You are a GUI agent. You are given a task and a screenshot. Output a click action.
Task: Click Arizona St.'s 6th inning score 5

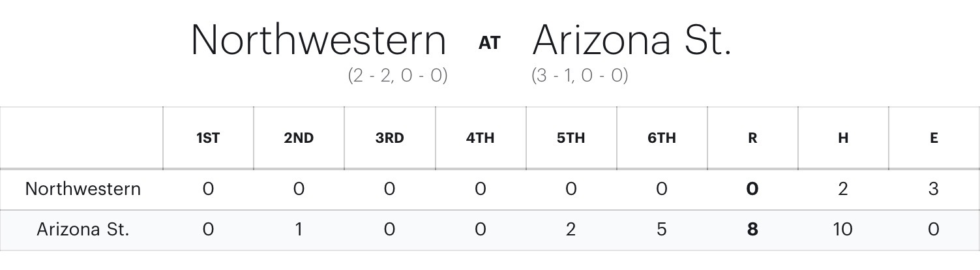coord(661,230)
